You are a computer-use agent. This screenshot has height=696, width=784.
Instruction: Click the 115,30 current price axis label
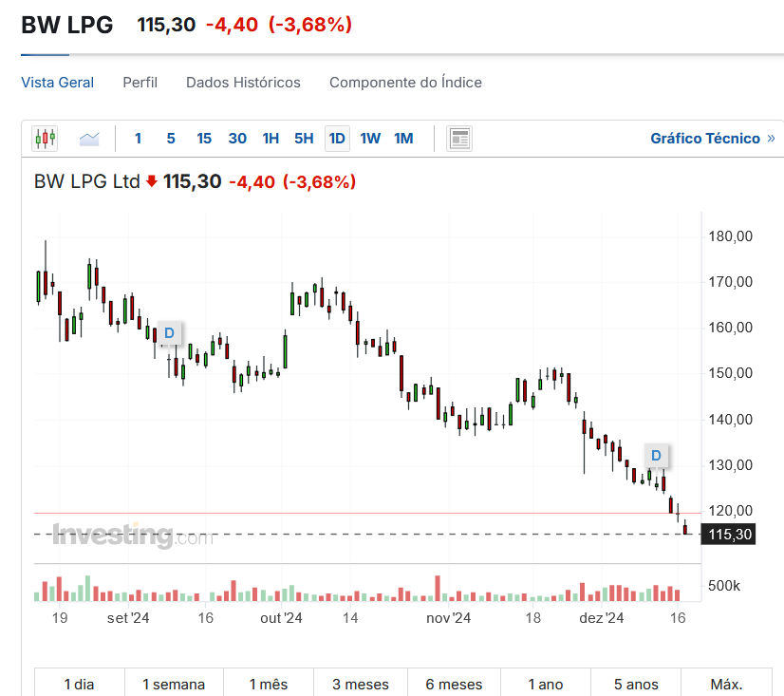click(x=729, y=535)
